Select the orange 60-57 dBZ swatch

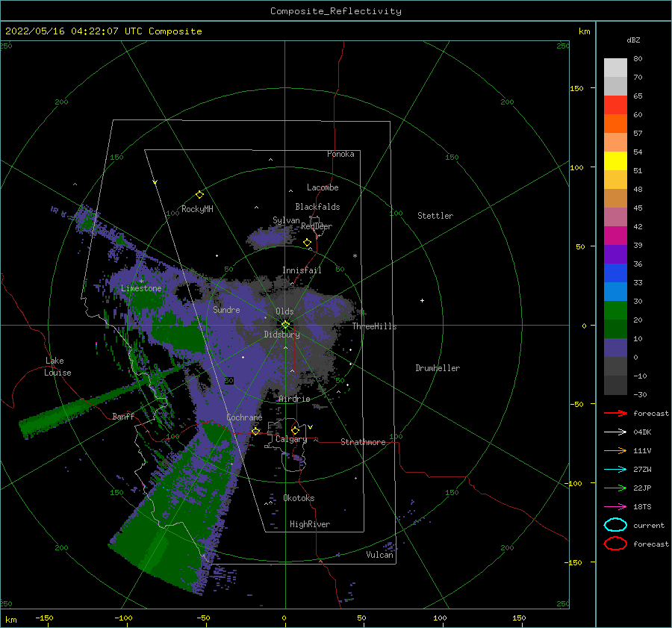[615, 124]
